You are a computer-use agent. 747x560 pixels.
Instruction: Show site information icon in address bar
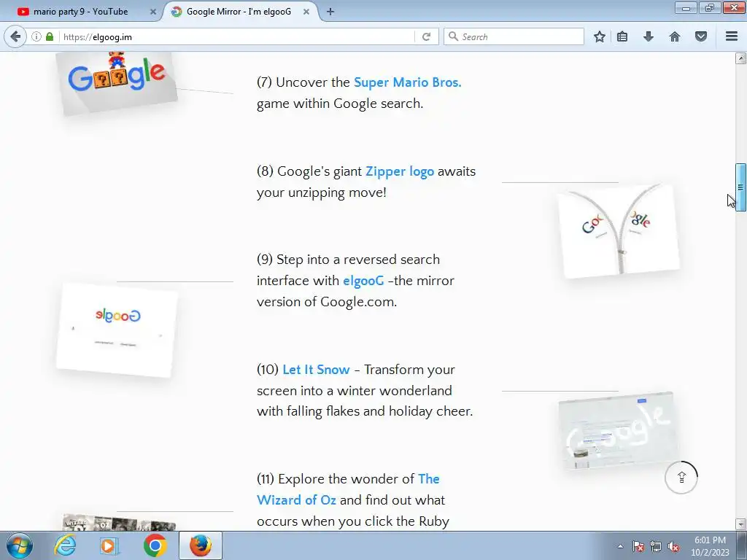pyautogui.click(x=36, y=36)
